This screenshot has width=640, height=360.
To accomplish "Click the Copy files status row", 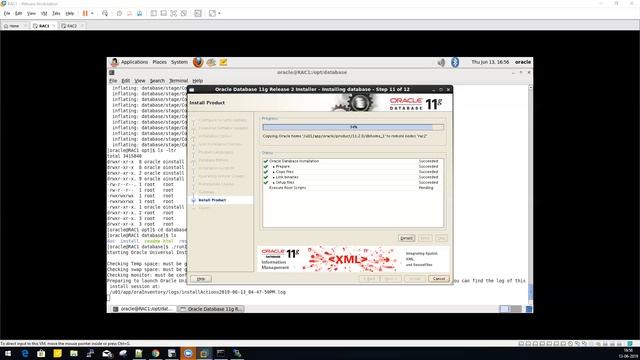I will 352,172.
